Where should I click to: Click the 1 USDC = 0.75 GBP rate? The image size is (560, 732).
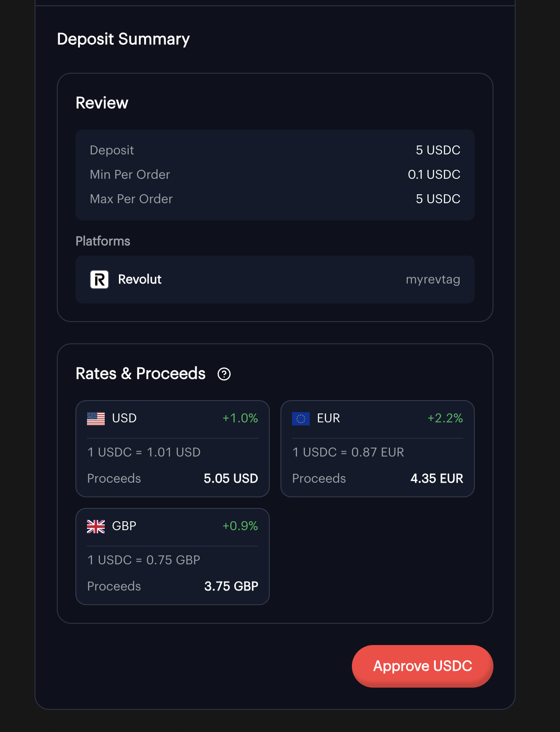click(144, 560)
